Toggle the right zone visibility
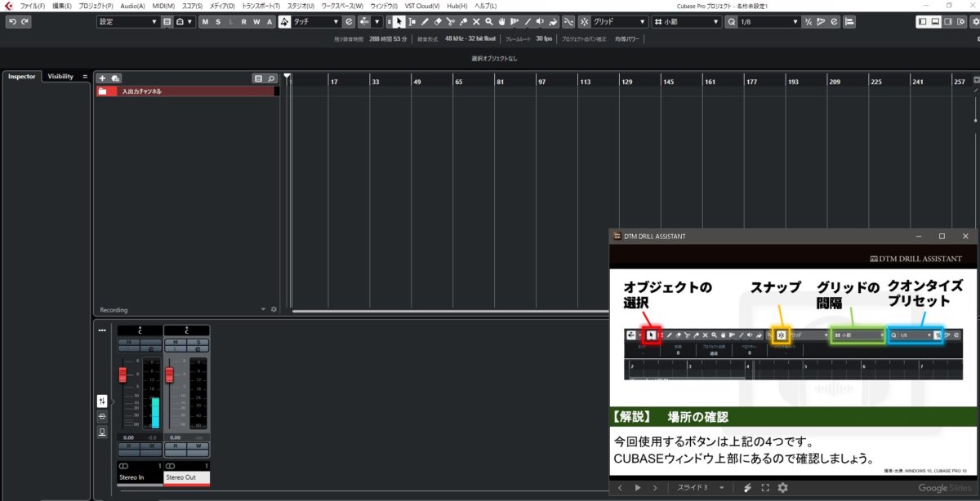 (x=949, y=22)
